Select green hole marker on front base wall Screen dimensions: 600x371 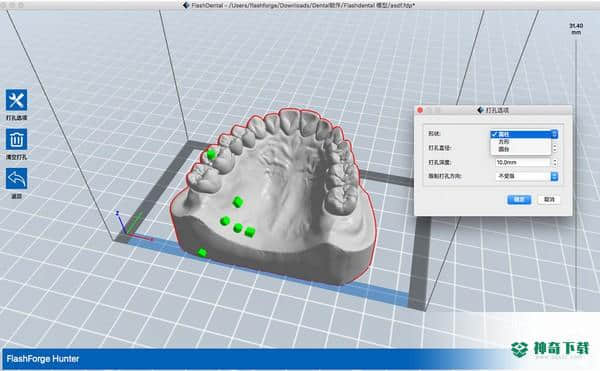point(202,252)
